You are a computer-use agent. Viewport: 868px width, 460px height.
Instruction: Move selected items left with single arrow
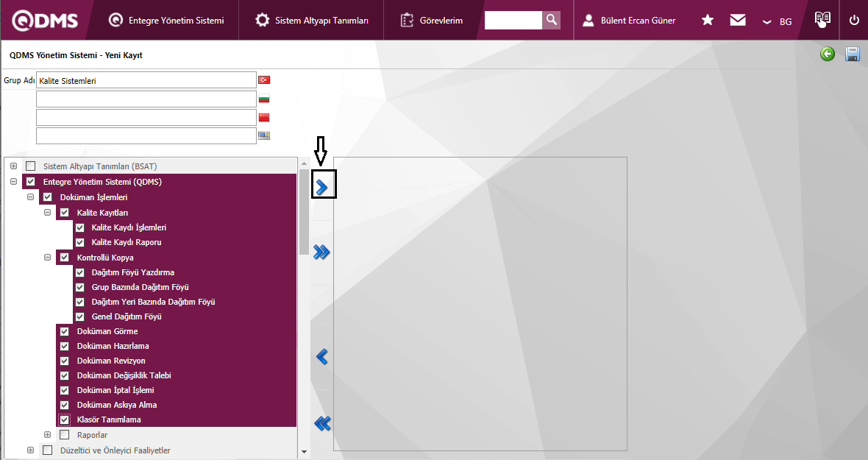pyautogui.click(x=321, y=356)
